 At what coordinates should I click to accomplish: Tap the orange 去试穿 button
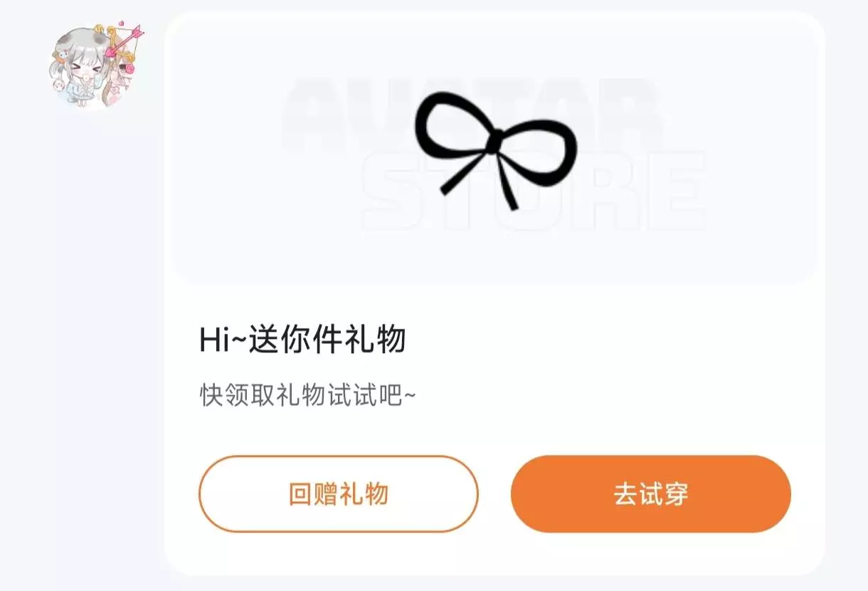tap(651, 493)
